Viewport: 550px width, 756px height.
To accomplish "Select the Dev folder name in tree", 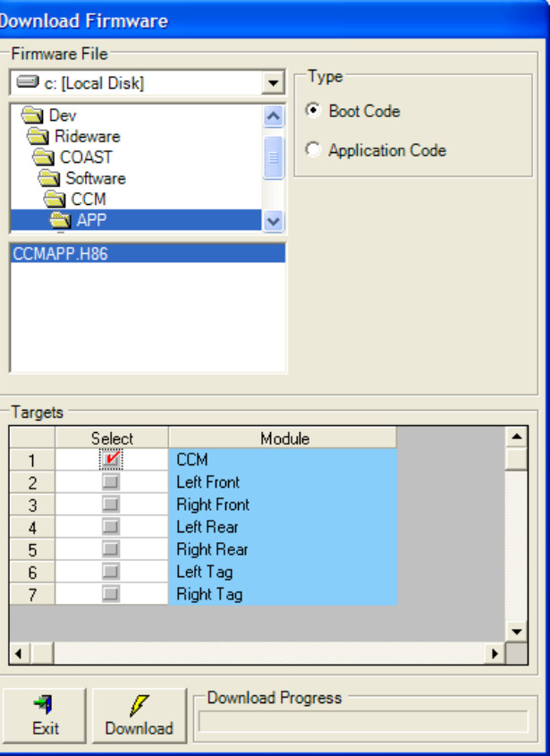I will [63, 115].
